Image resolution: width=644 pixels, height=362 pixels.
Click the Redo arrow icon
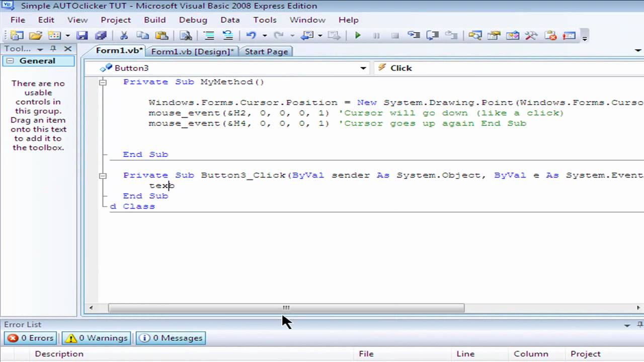(x=278, y=36)
